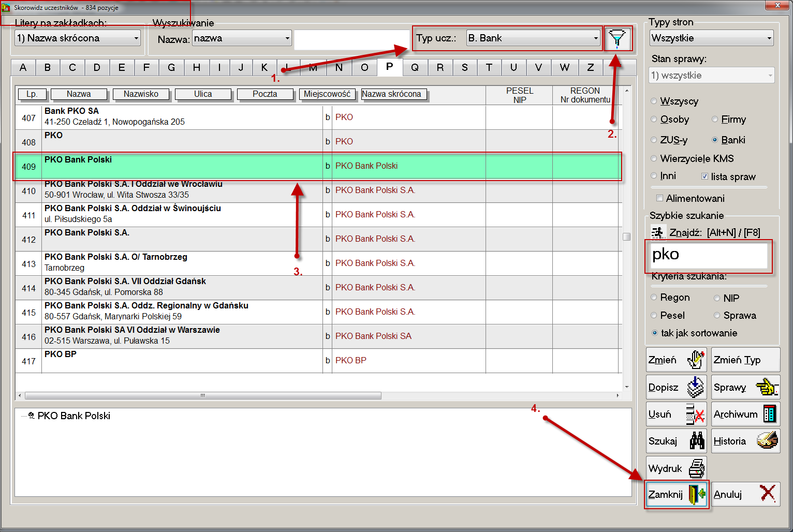The height and width of the screenshot is (532, 793).
Task: Click Zmień Typ button
Action: click(745, 360)
